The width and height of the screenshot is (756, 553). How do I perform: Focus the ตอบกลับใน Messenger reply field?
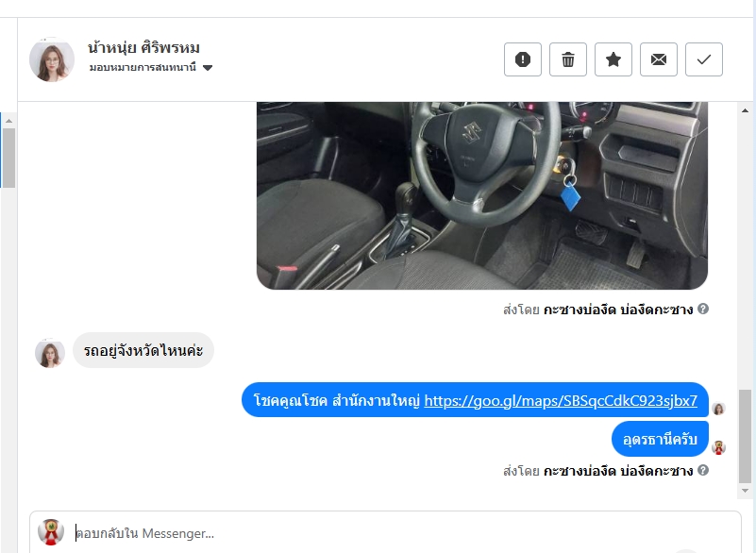click(x=385, y=533)
